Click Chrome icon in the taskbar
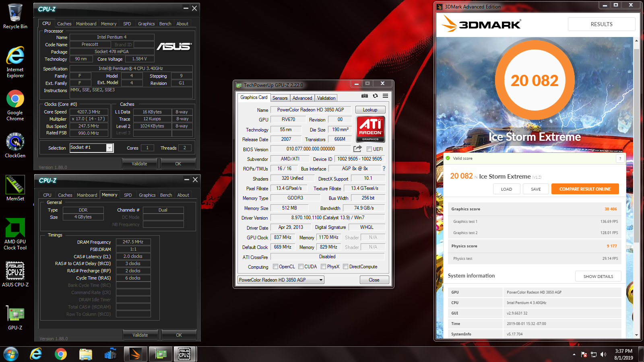 (61, 354)
